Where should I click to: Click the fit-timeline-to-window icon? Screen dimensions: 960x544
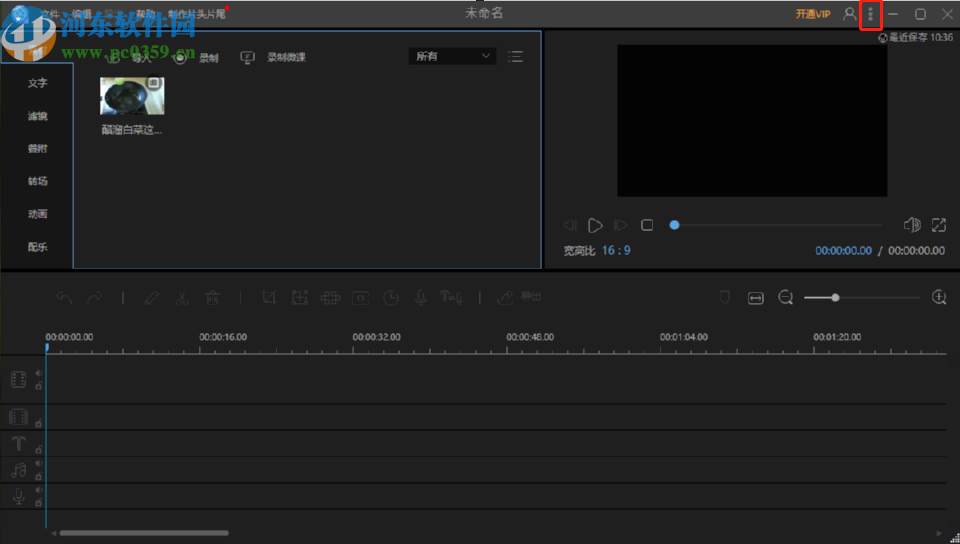tap(756, 297)
